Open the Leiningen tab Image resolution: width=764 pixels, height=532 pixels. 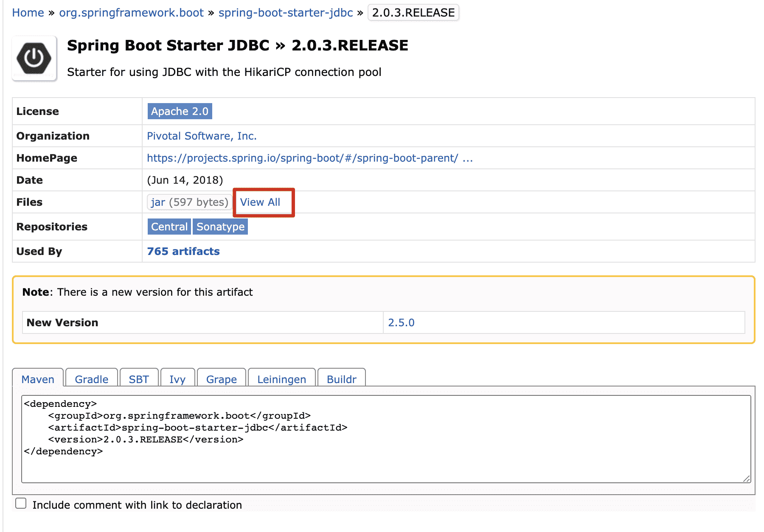click(x=282, y=379)
